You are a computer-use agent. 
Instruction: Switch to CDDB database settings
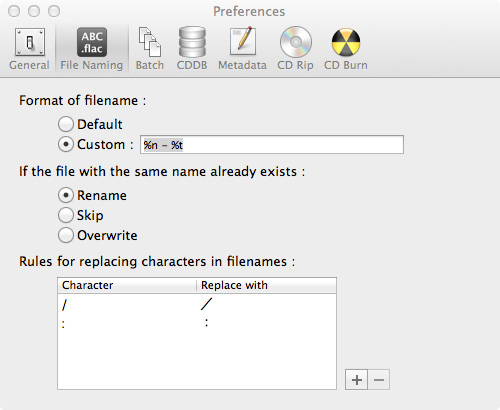pos(192,48)
